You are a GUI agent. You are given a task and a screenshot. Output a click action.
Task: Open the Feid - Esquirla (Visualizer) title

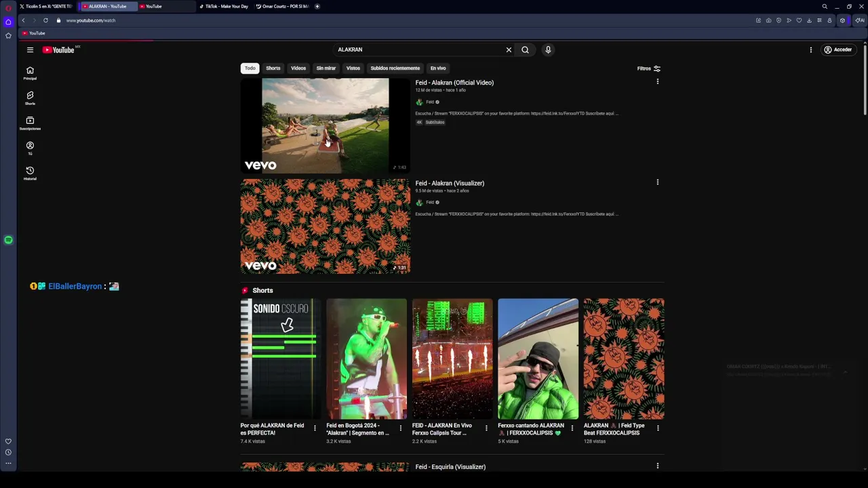tap(450, 467)
